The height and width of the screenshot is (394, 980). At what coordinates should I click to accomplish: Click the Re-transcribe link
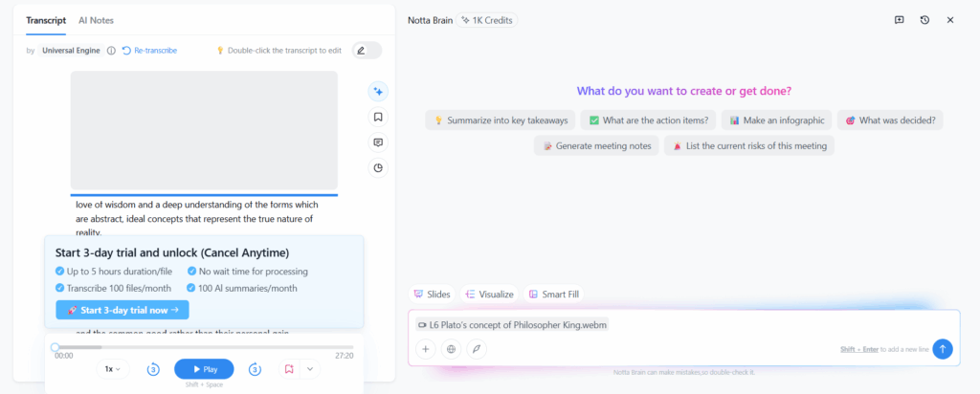click(x=149, y=51)
